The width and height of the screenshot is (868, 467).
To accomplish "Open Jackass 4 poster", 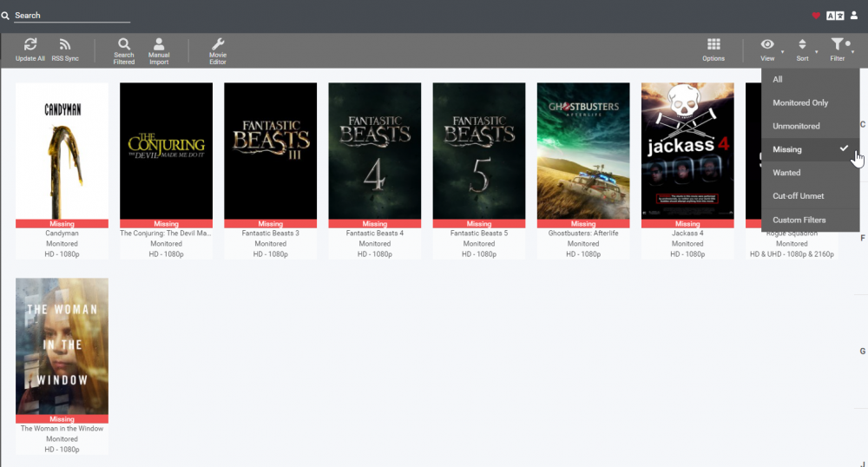I will tap(687, 151).
